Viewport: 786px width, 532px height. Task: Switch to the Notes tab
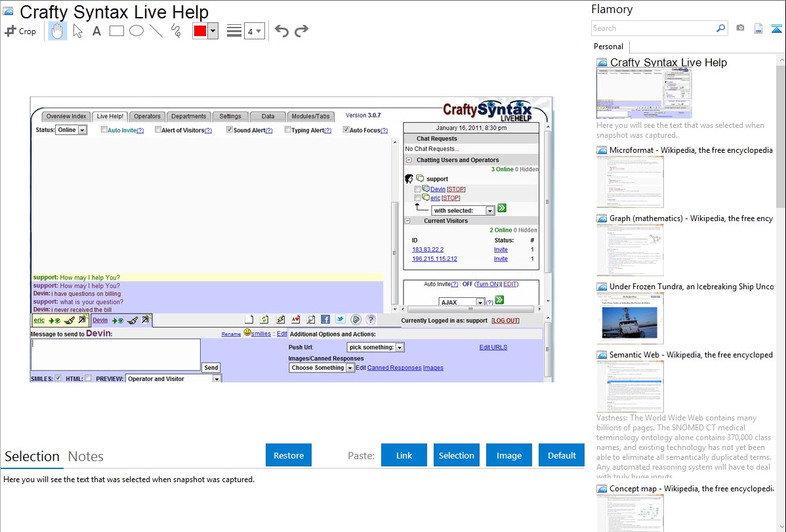coord(86,457)
